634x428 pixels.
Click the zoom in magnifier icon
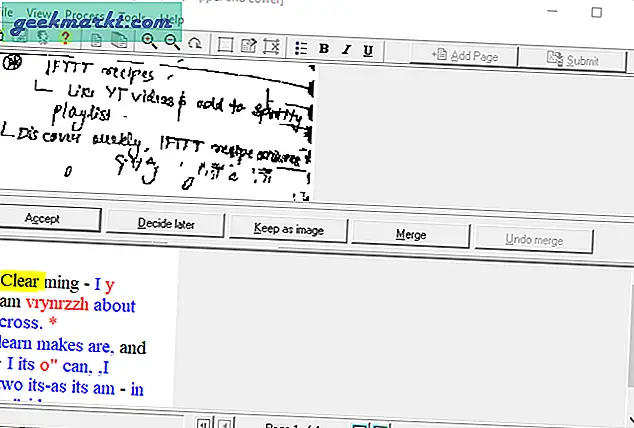tap(149, 41)
